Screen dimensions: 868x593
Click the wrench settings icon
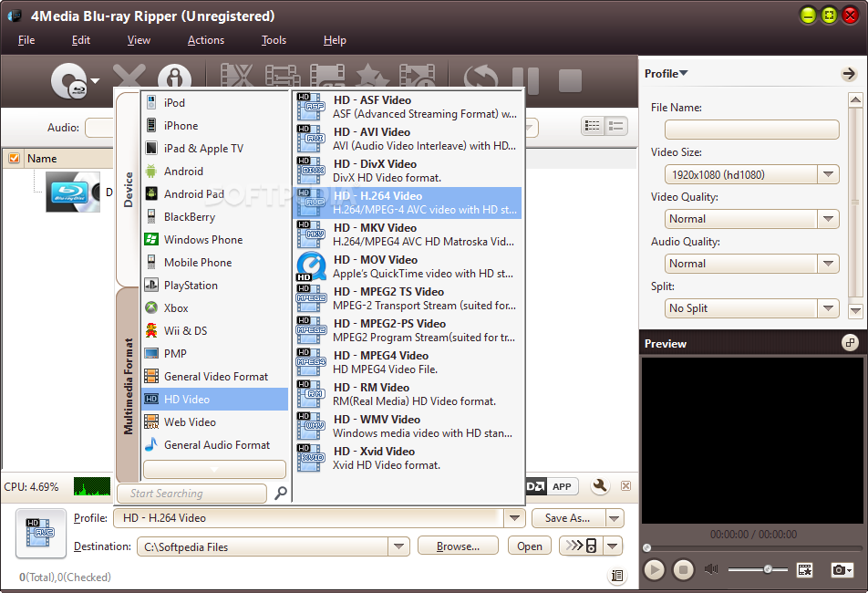tap(600, 485)
